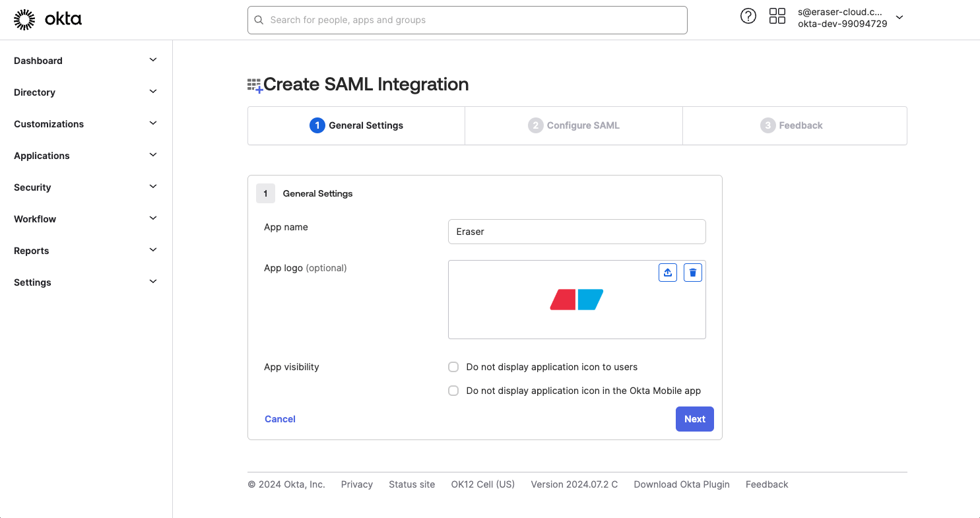Select Reports in the sidebar
This screenshot has width=980, height=518.
tap(32, 251)
